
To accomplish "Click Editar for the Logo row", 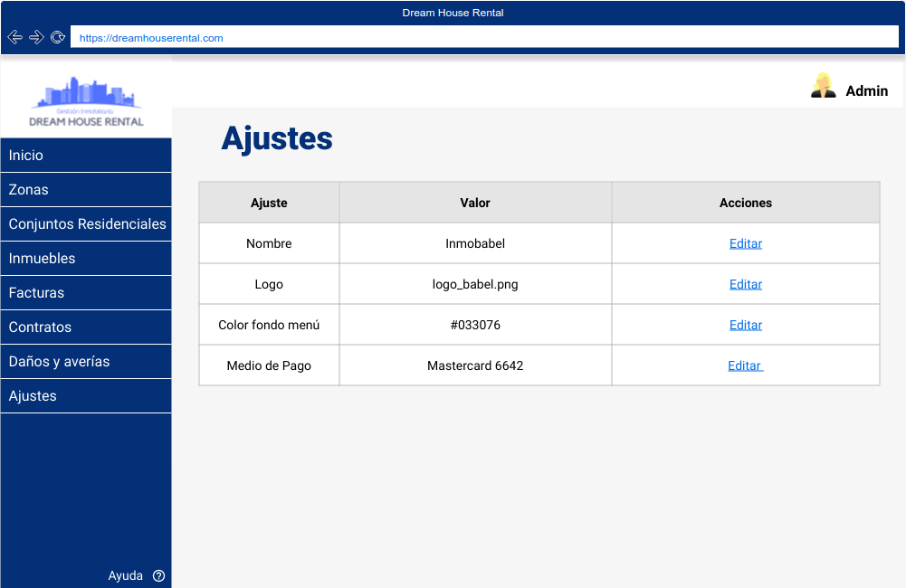I will click(x=745, y=284).
